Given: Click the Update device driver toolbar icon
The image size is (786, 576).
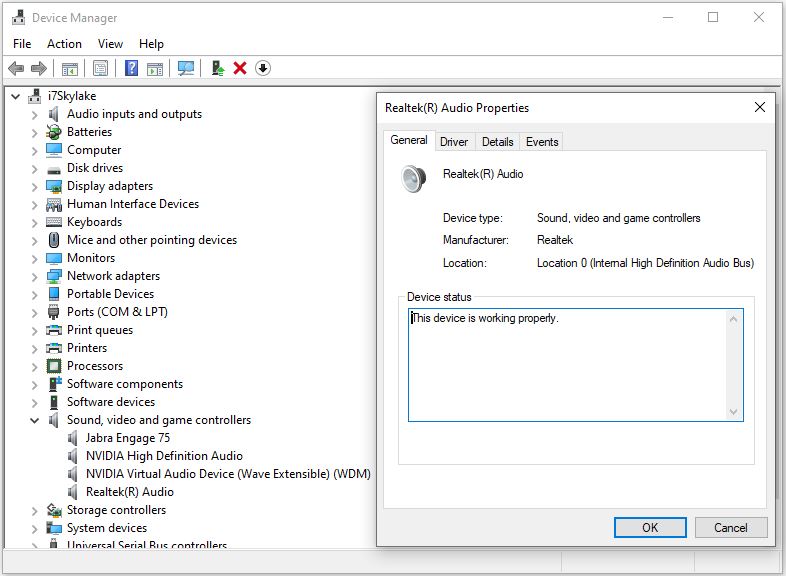Looking at the screenshot, I should 218,68.
